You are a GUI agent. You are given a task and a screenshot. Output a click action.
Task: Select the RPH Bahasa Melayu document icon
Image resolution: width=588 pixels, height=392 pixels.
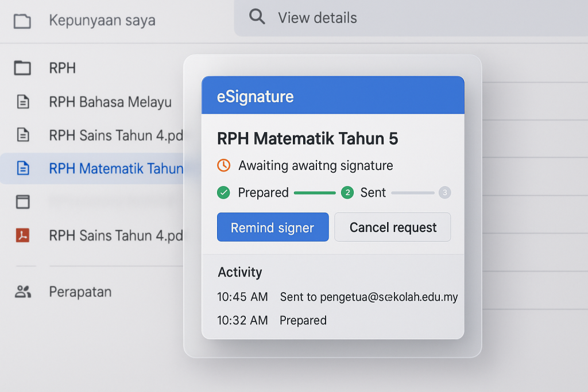pyautogui.click(x=23, y=102)
